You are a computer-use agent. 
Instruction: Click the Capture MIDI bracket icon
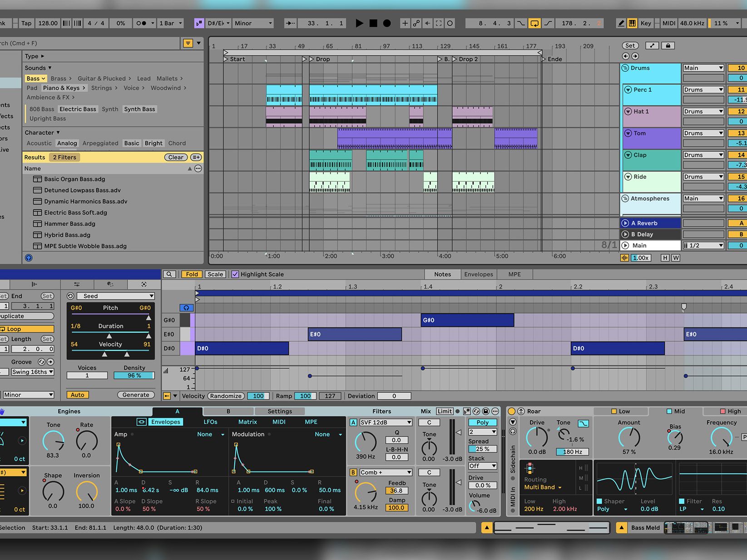439,23
